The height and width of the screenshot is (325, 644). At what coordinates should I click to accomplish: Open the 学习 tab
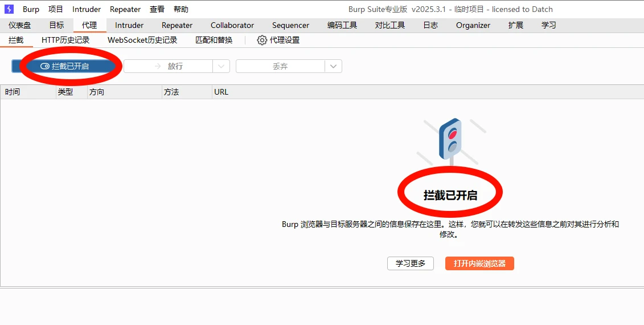(549, 25)
